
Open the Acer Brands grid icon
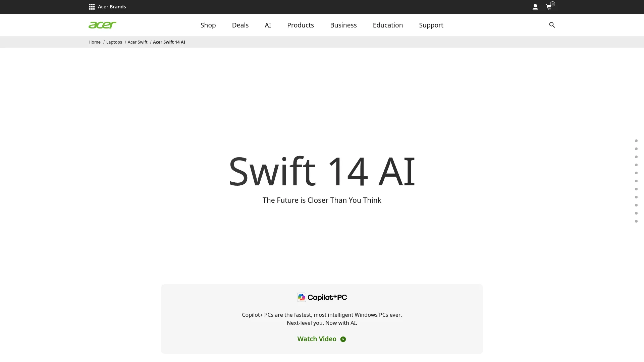[92, 7]
